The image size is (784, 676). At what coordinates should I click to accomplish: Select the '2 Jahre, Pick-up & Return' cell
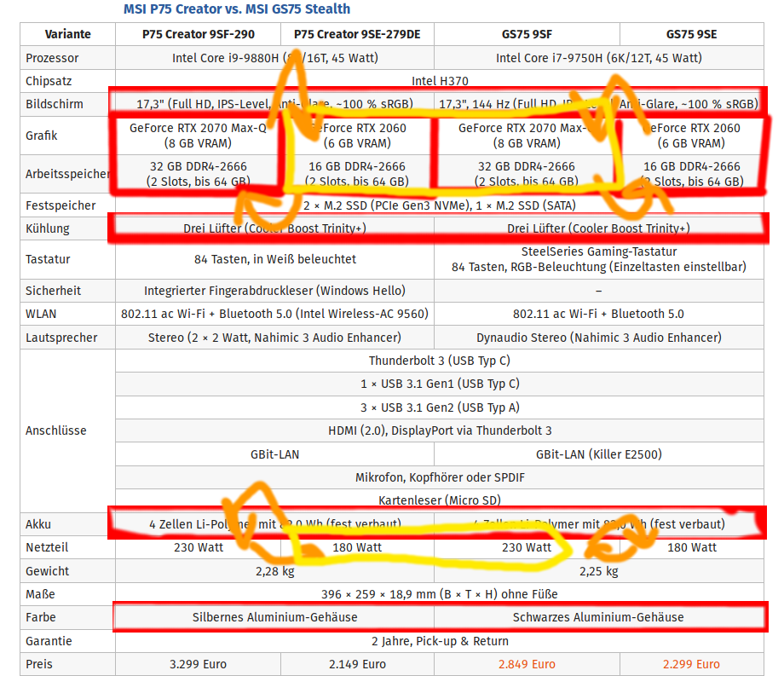coord(440,640)
